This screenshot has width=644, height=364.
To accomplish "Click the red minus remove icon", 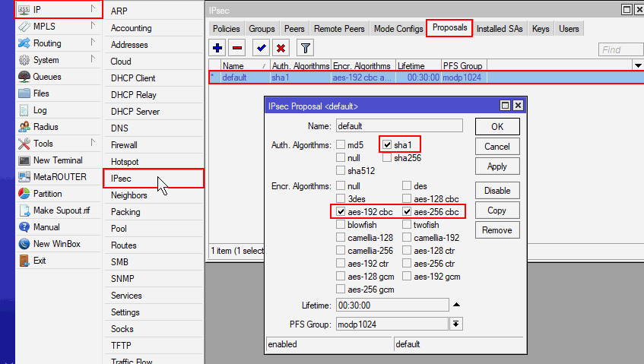I will point(237,48).
